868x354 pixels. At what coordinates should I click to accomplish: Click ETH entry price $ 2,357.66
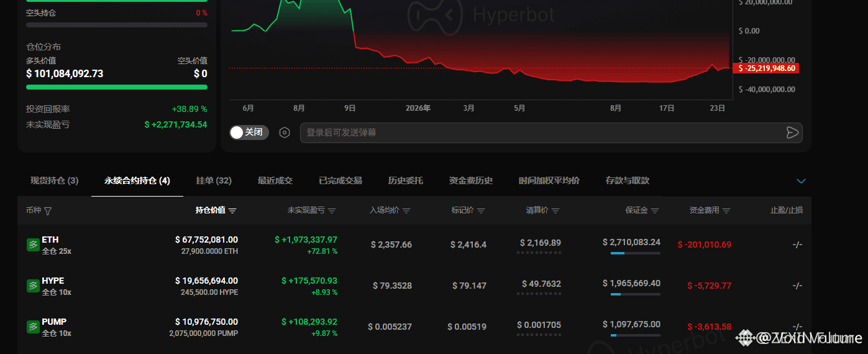click(391, 245)
